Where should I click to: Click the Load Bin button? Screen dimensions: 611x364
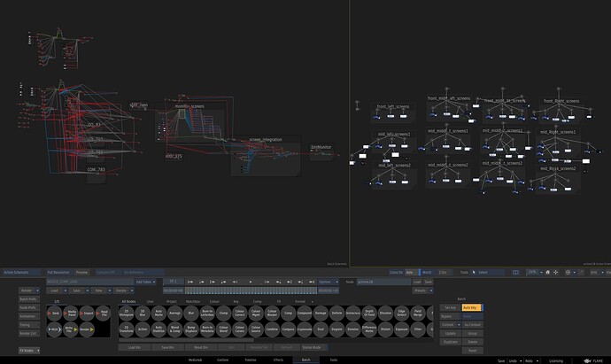click(135, 347)
